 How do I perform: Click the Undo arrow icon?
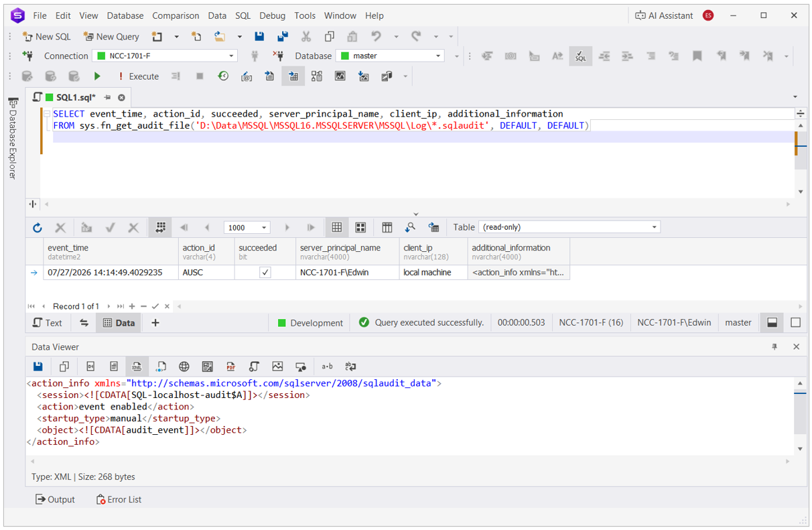pos(376,37)
